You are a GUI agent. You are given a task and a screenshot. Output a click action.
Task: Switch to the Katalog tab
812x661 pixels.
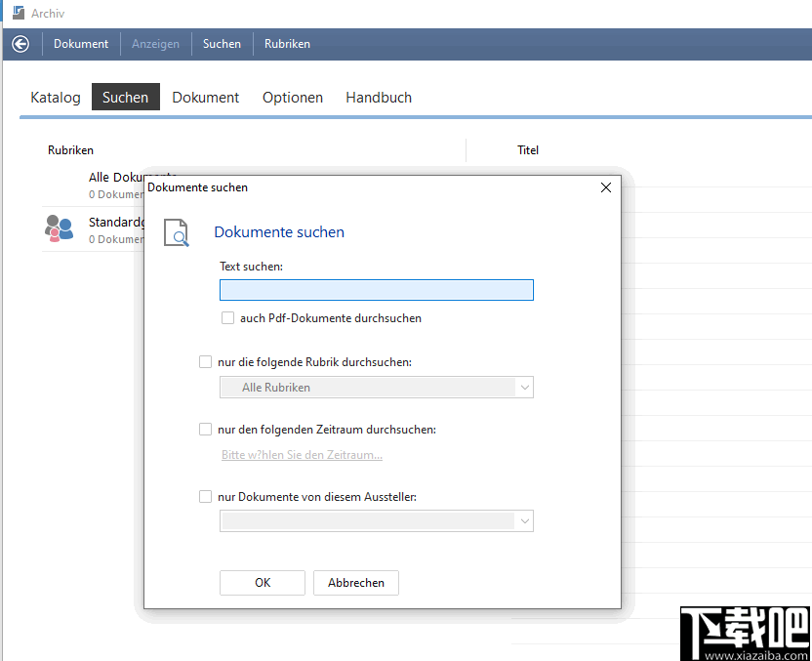pyautogui.click(x=56, y=98)
